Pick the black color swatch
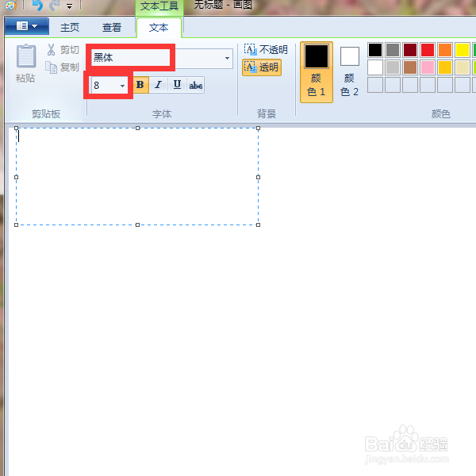Viewport: 476px width, 476px height. [x=375, y=50]
